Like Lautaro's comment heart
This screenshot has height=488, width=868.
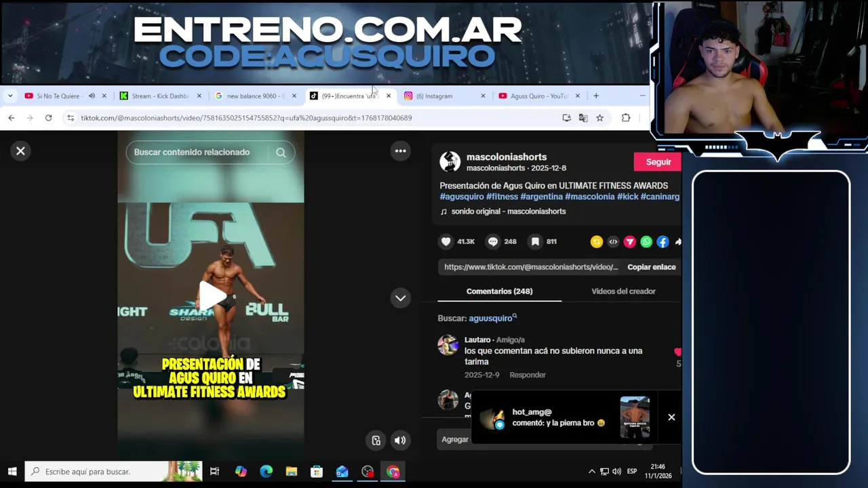tap(677, 352)
